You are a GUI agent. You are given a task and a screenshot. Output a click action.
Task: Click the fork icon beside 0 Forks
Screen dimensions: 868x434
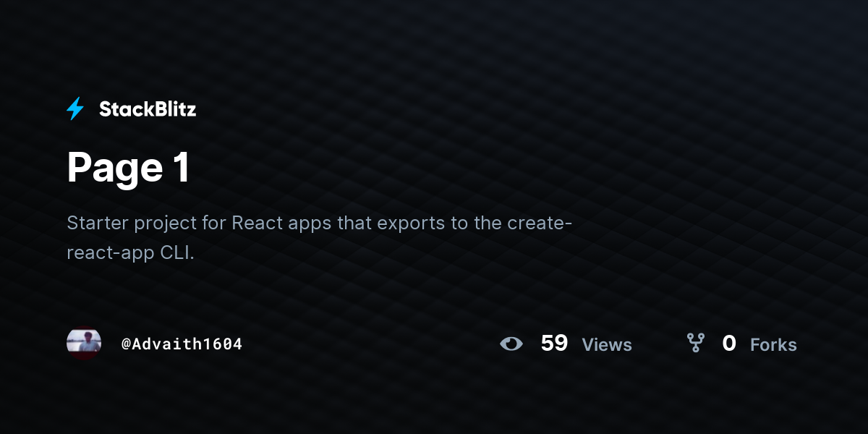pos(696,343)
